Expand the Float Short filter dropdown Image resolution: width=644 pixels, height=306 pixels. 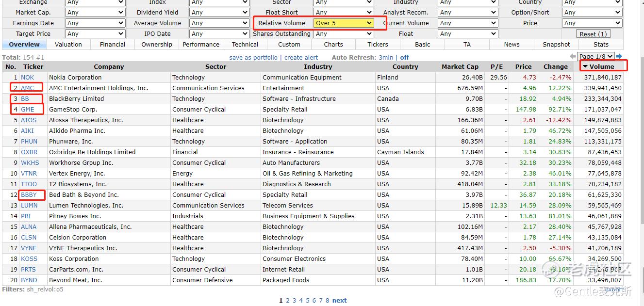pyautogui.click(x=344, y=12)
